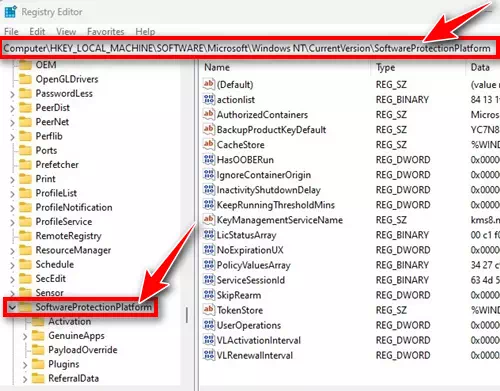Image resolution: width=500 pixels, height=391 pixels.
Task: Click the OpenGLDrivers folder icon
Action: point(25,79)
